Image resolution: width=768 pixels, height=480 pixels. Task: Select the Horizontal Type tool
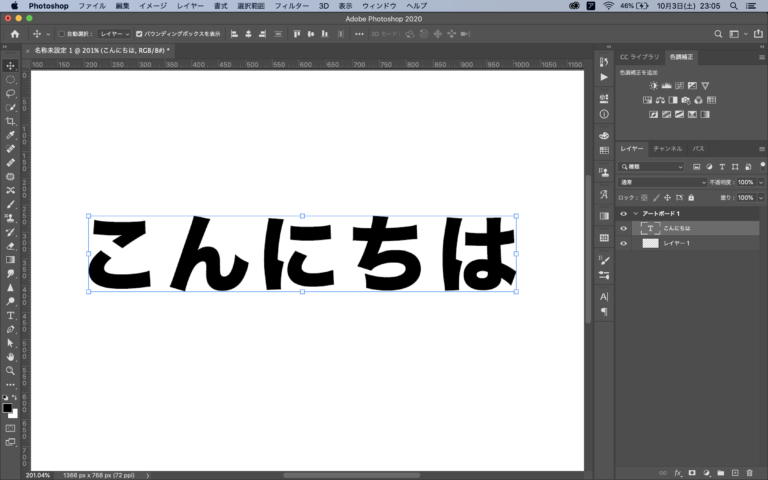click(x=10, y=315)
